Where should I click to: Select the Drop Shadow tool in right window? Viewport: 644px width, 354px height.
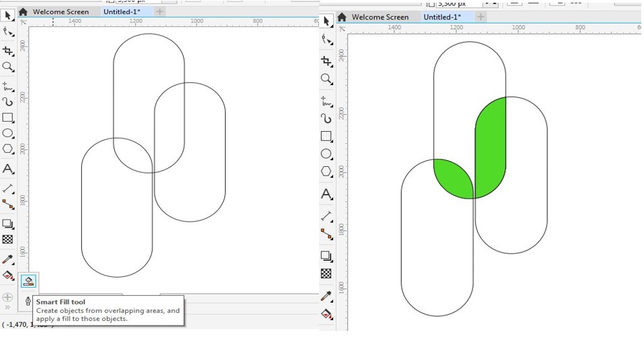coord(327,256)
